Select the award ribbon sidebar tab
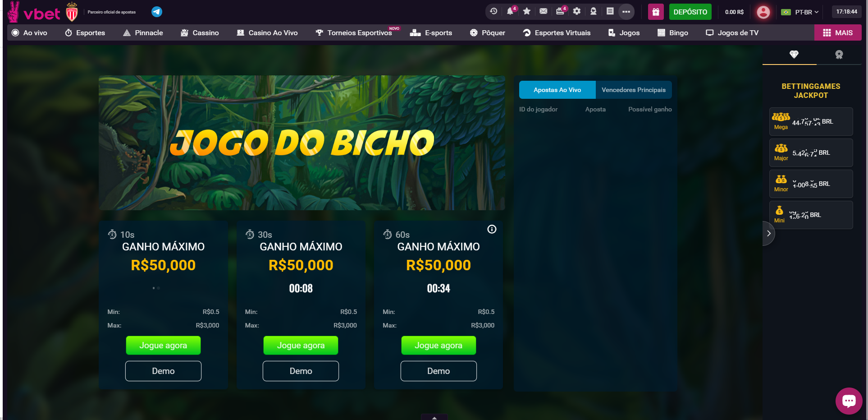Viewport: 868px width, 420px height. pos(839,55)
